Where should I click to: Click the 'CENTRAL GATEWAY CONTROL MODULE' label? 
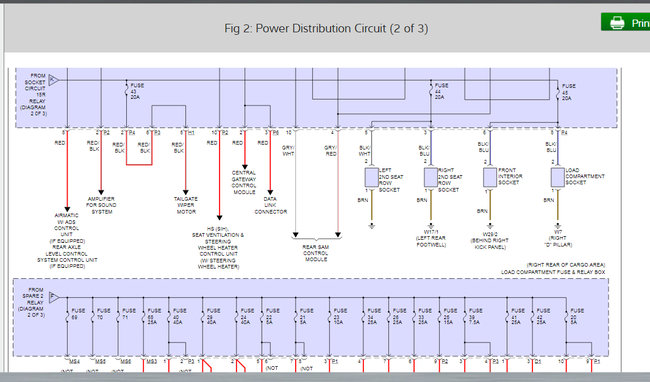click(244, 182)
